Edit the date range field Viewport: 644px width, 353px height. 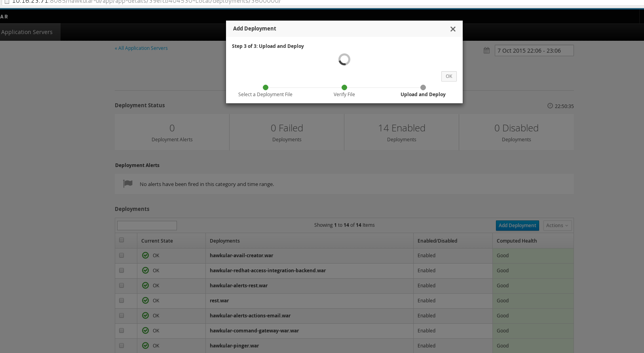534,51
